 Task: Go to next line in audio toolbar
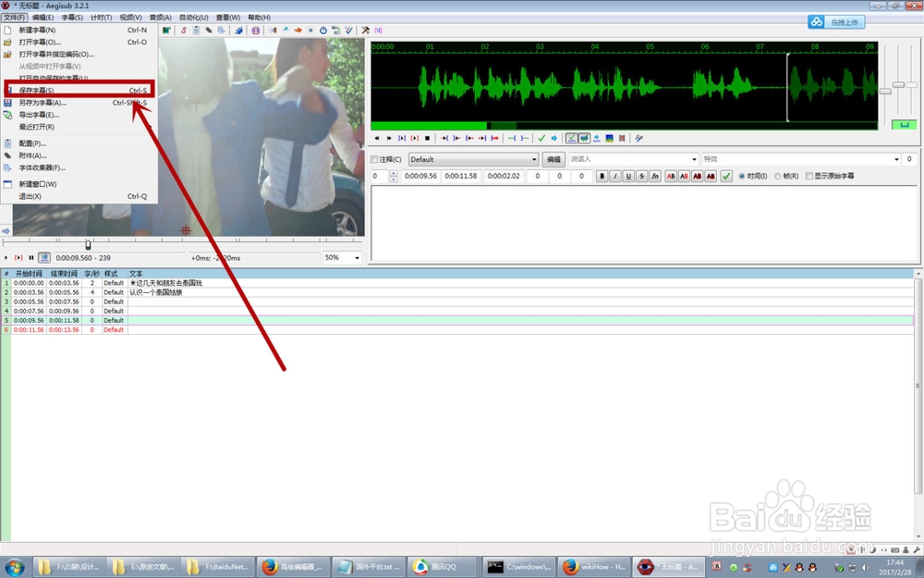click(389, 138)
